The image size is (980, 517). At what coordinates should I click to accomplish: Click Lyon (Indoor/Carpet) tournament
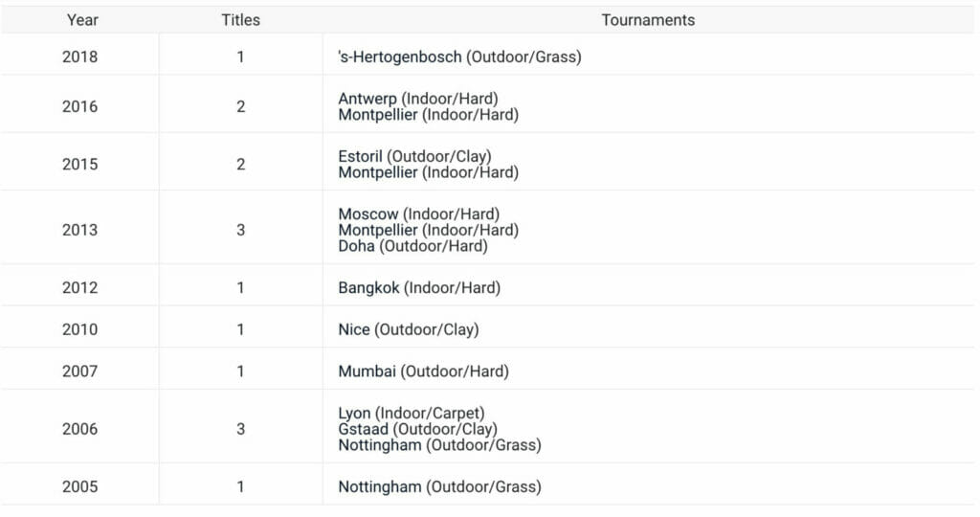point(412,413)
